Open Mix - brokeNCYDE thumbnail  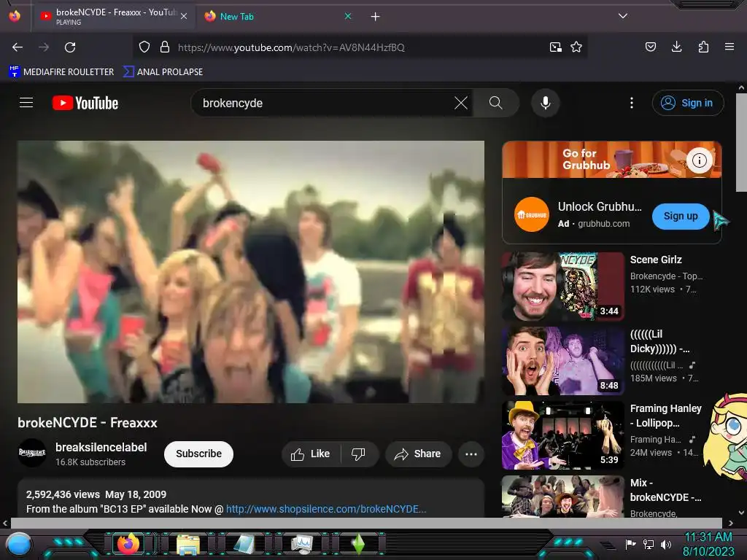point(562,496)
